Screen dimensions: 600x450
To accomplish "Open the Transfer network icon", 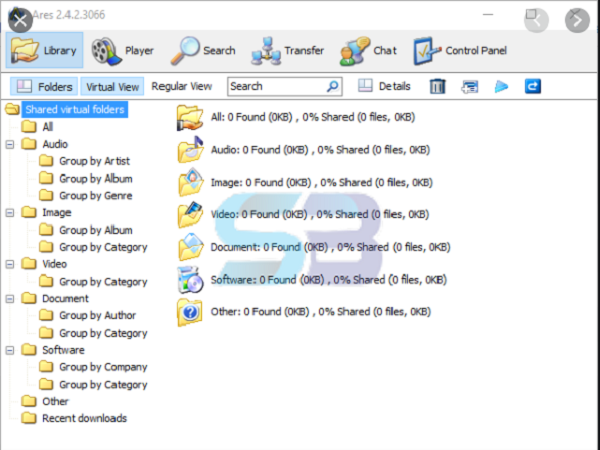I will 266,51.
